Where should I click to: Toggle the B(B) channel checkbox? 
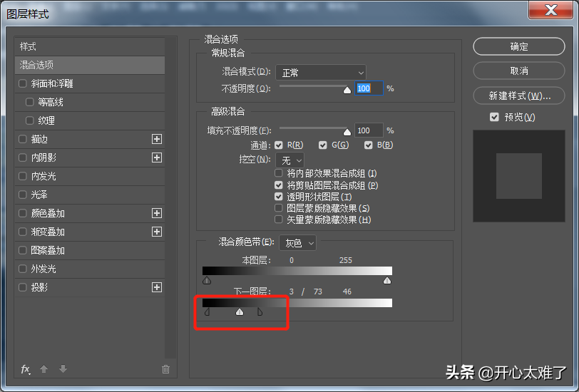(368, 145)
